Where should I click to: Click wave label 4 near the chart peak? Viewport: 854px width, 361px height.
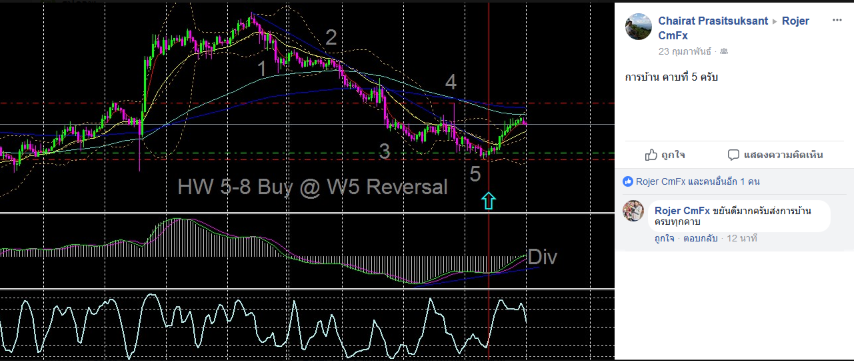coord(450,83)
